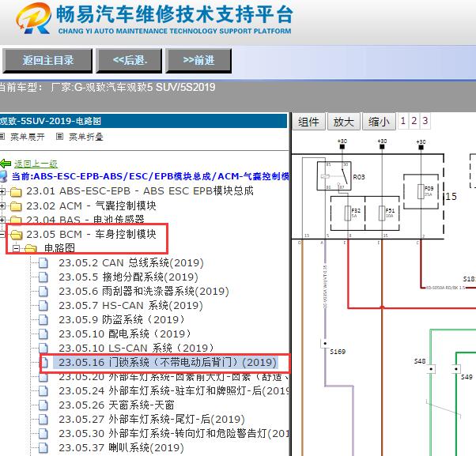Select 23.01 ABS-ESC-EPB模块总成 folder label
Screen dimensions: 476x456
(140, 191)
